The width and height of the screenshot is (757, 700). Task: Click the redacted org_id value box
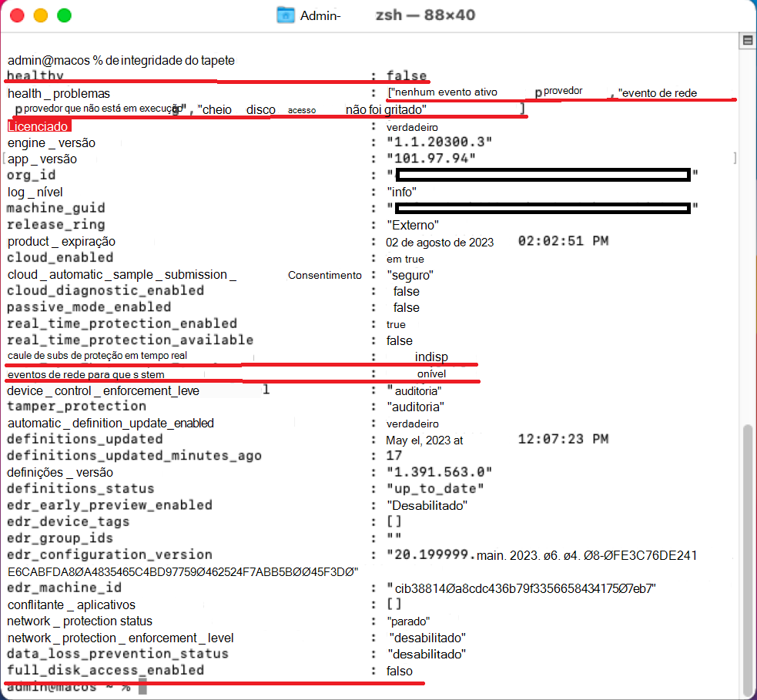(x=543, y=174)
